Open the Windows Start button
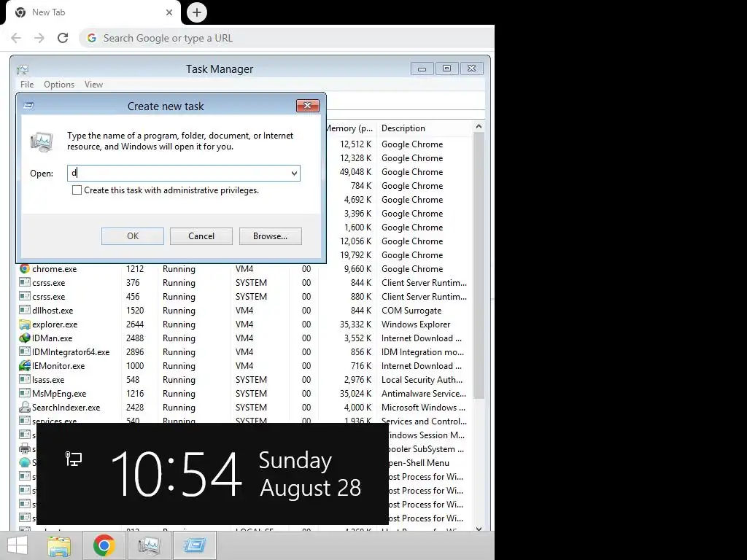This screenshot has width=747, height=560. pos(18,545)
